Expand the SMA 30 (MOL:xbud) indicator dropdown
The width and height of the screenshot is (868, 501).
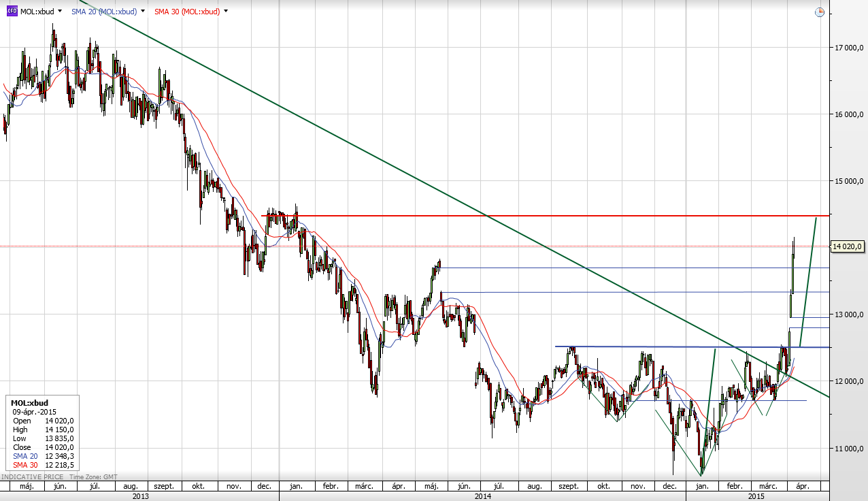tap(226, 12)
